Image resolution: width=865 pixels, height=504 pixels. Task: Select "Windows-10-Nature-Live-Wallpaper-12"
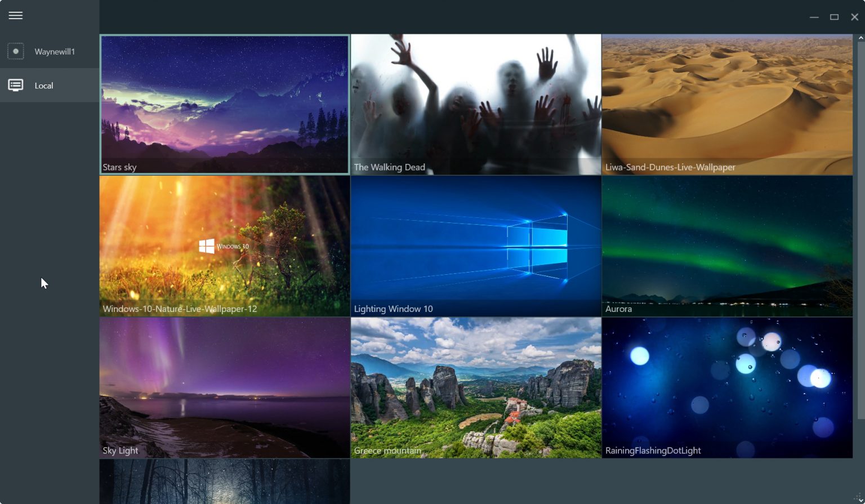coord(224,246)
